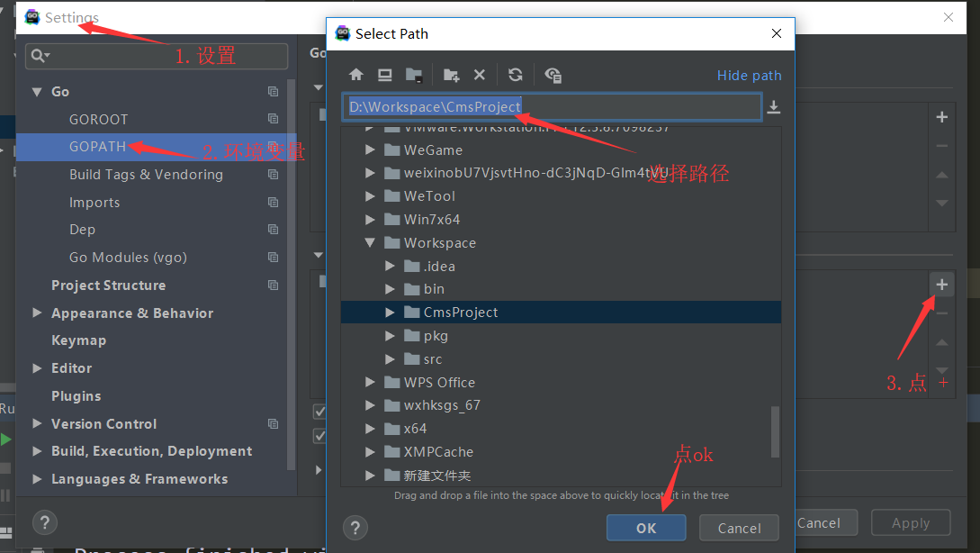Click the Hide path link
The width and height of the screenshot is (980, 553).
pos(749,76)
